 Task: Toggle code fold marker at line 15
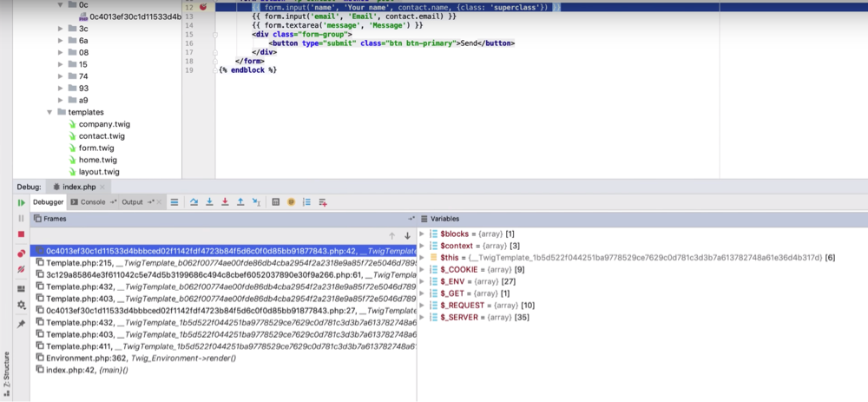coord(215,35)
